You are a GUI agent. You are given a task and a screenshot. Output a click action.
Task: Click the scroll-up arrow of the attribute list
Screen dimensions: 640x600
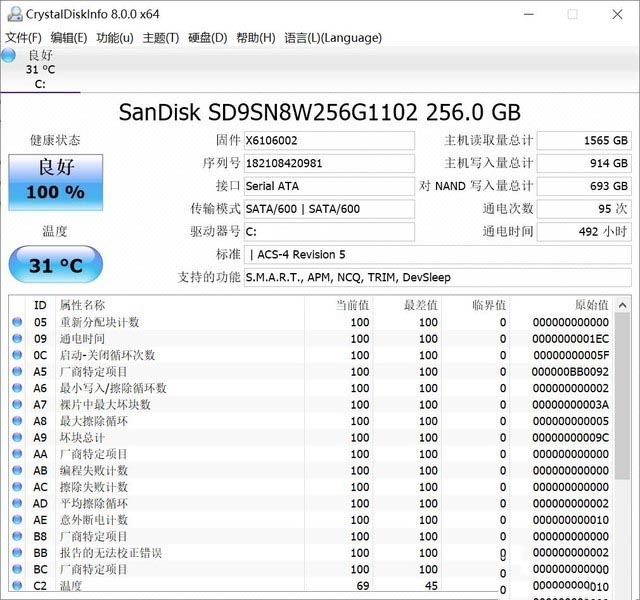click(622, 305)
